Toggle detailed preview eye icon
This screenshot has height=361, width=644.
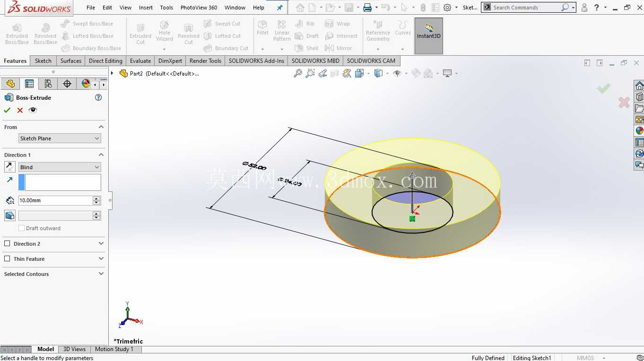point(33,110)
